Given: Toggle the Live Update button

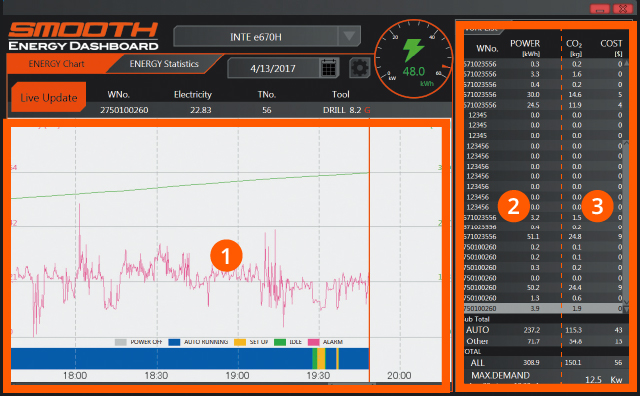Looking at the screenshot, I should point(49,98).
